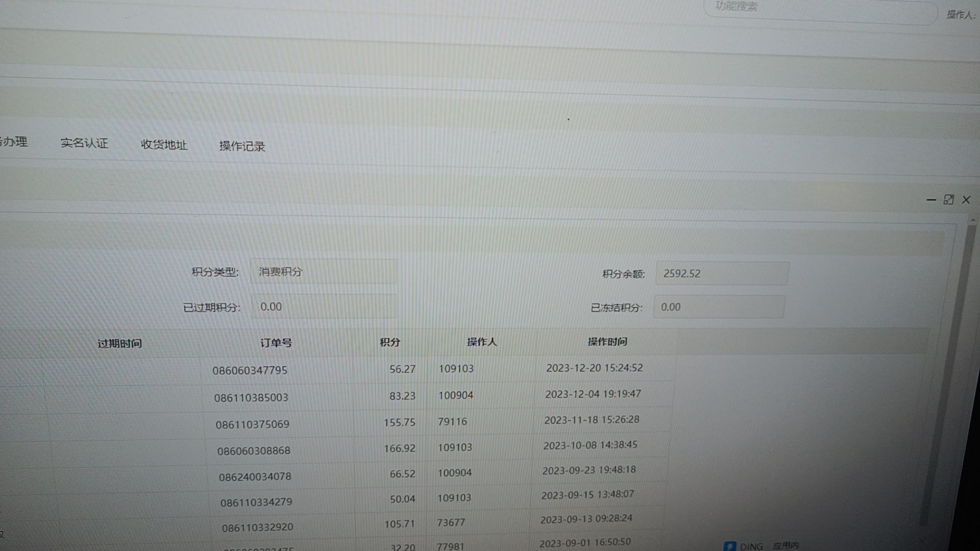Click the 积分 column header

tap(389, 342)
